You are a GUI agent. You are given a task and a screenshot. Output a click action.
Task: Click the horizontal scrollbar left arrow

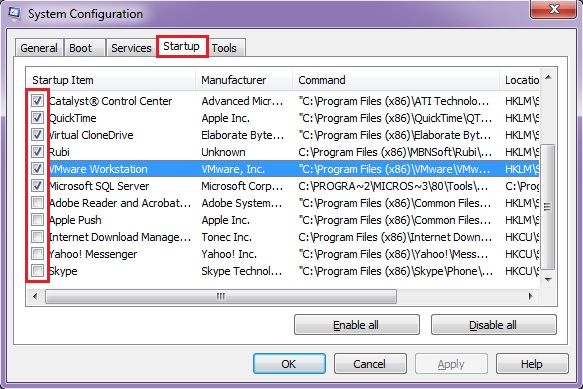click(35, 296)
